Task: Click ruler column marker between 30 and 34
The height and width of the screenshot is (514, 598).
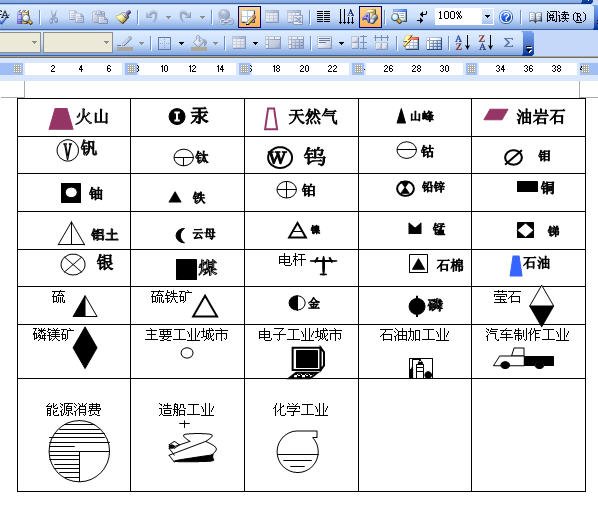Action: [x=471, y=69]
